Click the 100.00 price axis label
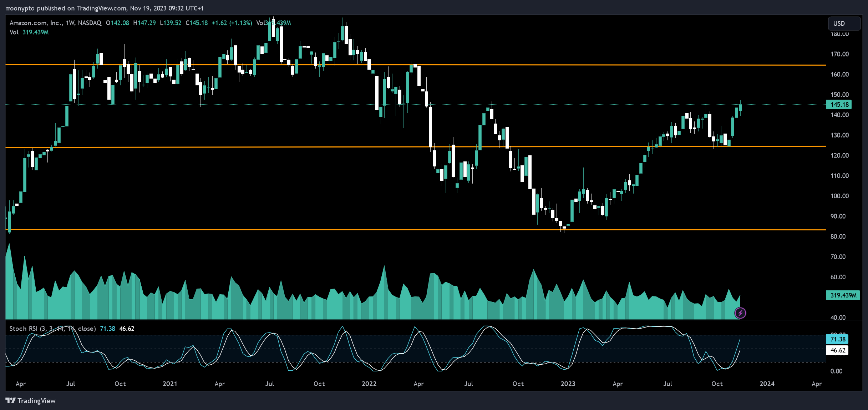This screenshot has width=868, height=410. tap(839, 196)
